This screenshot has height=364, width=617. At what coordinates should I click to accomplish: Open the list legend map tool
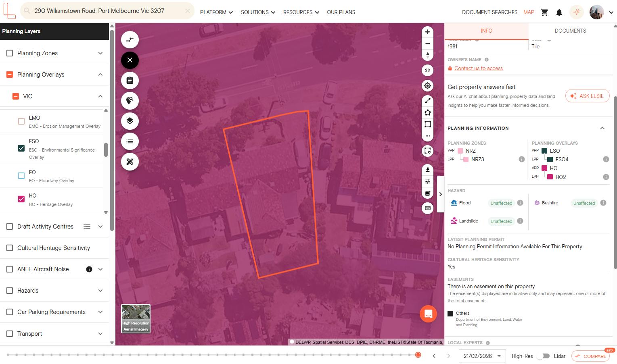130,141
